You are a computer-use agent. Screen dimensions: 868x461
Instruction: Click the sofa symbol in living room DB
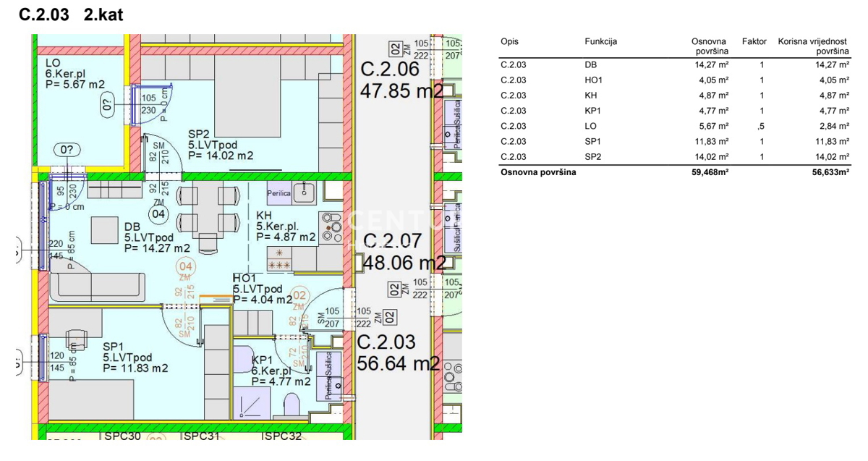point(101,287)
